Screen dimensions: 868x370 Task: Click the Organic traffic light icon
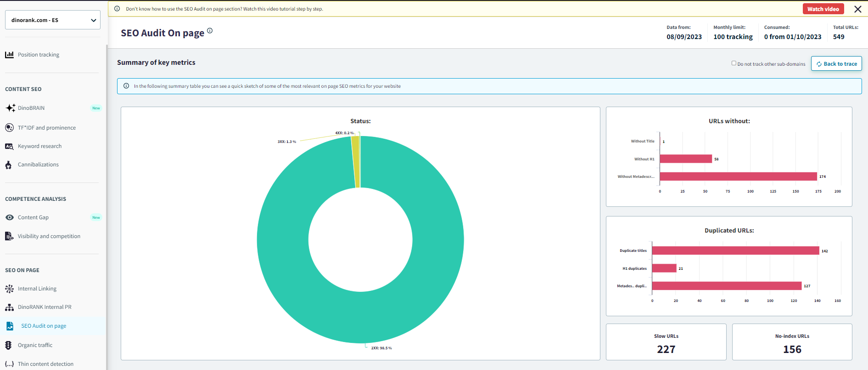point(8,345)
